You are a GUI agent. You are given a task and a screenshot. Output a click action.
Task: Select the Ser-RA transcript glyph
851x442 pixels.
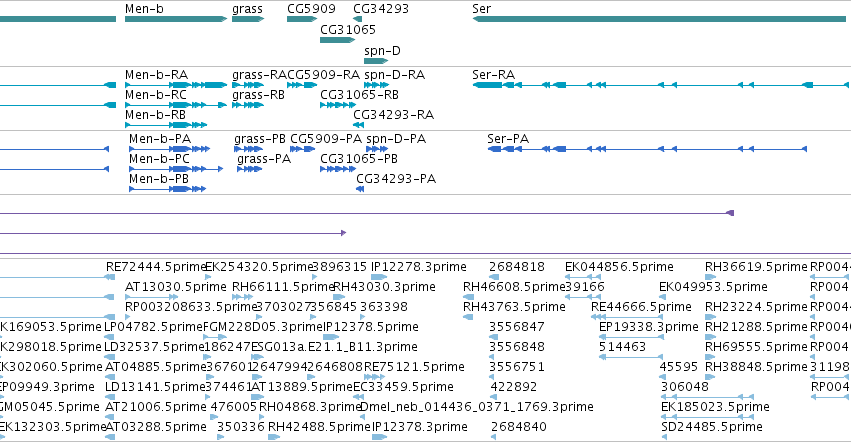tap(661, 85)
